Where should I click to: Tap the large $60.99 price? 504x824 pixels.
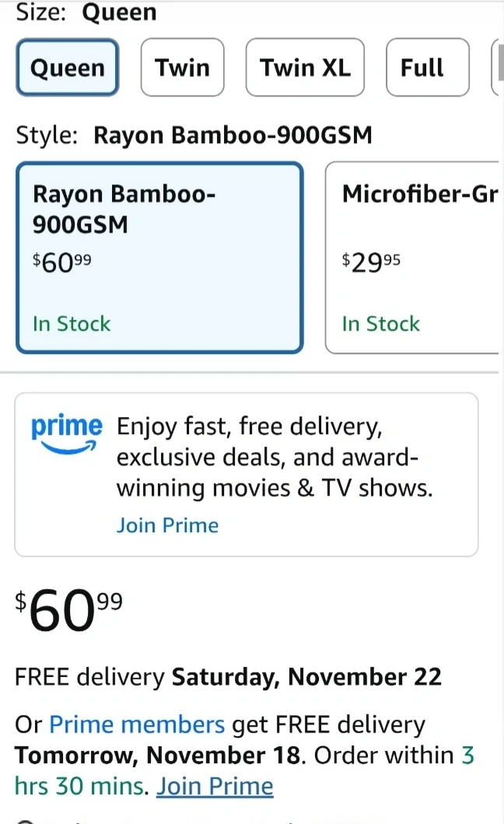68,612
